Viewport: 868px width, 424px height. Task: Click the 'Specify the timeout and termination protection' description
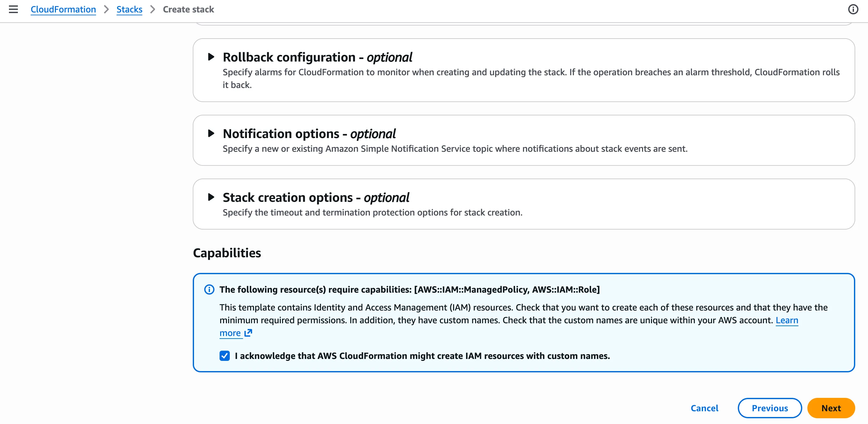372,212
